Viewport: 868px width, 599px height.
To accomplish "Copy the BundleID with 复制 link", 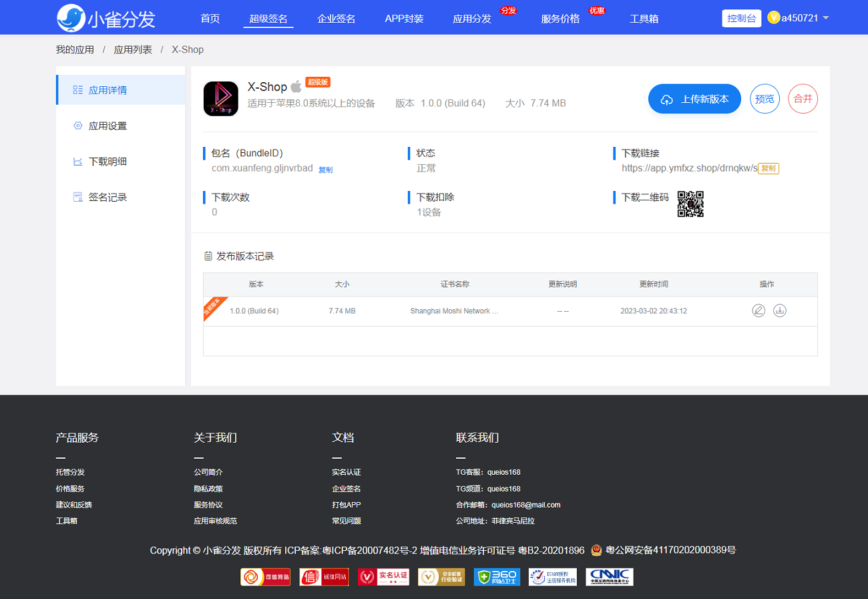I will tap(325, 170).
